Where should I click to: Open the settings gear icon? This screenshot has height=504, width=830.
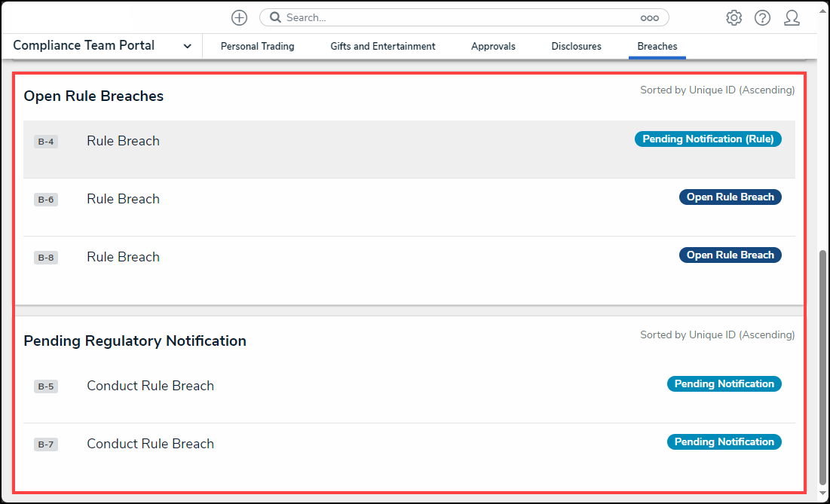[734, 18]
